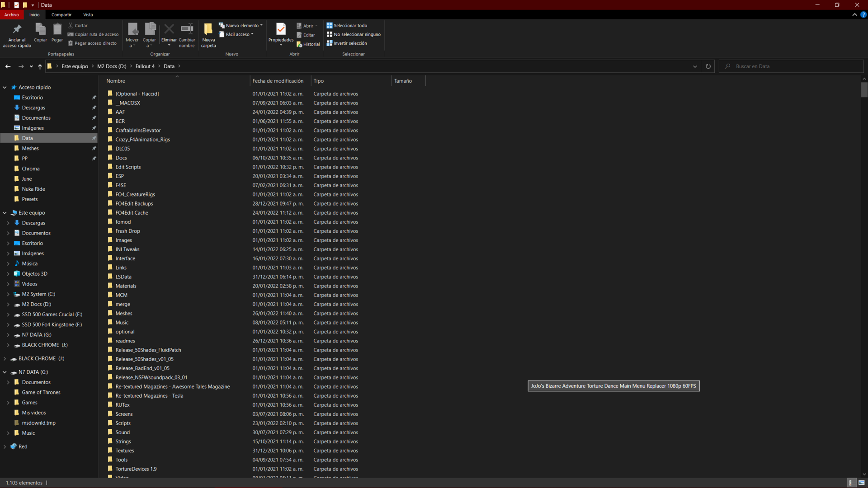Click Pegar acceso directo
Viewport: 868px width, 488px height.
tap(92, 43)
